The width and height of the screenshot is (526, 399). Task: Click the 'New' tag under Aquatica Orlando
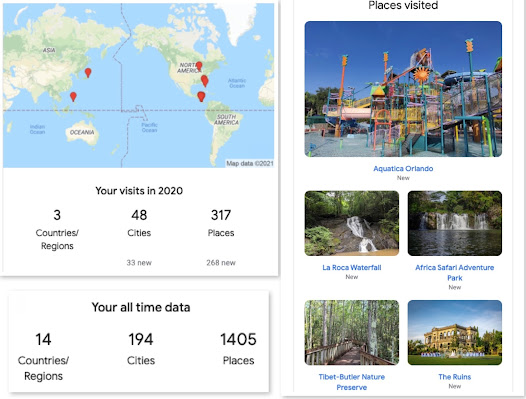click(403, 178)
